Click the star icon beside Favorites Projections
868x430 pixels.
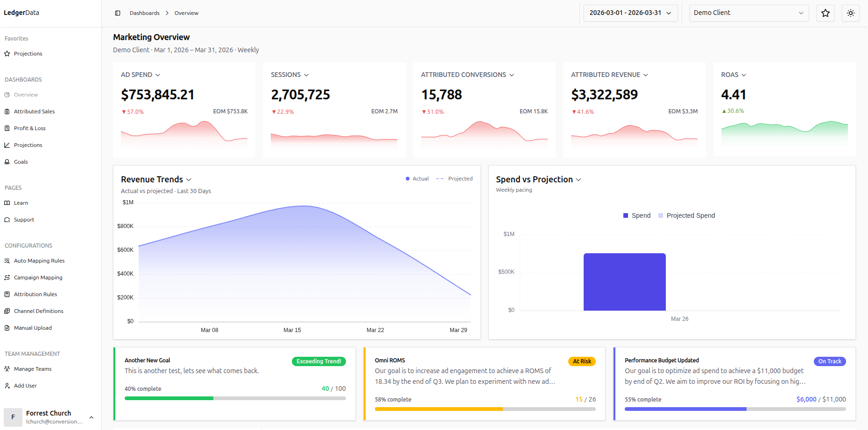pos(7,54)
